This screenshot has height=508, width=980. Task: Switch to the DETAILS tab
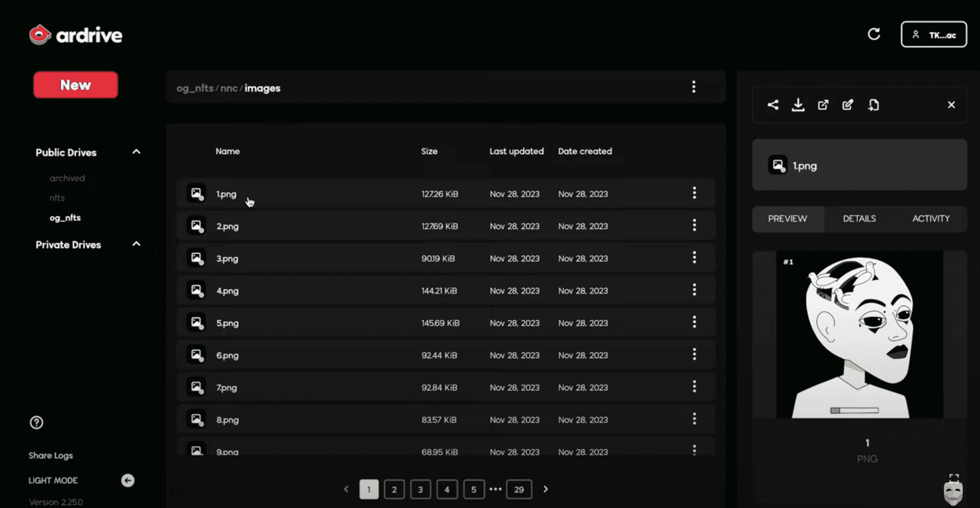click(x=859, y=219)
